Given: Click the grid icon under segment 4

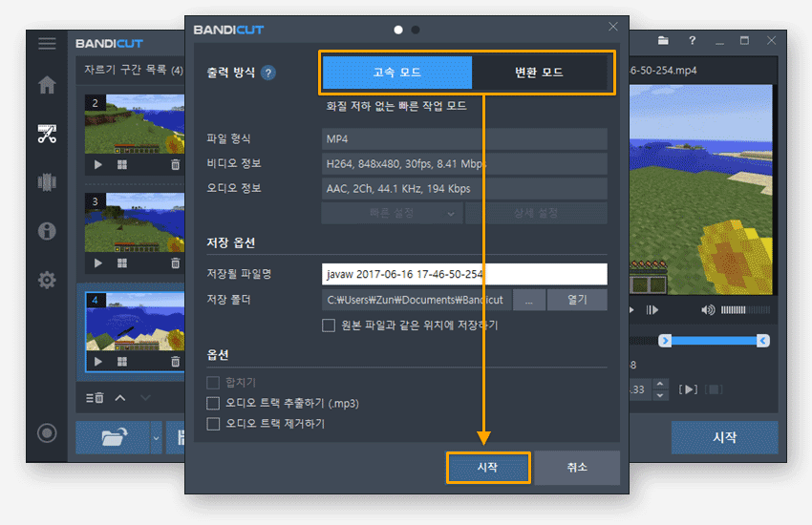Looking at the screenshot, I should 122,362.
